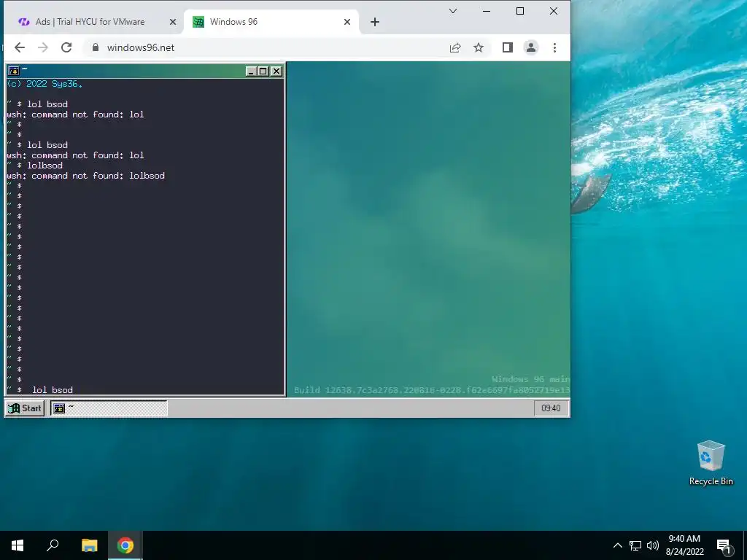Open the volume speaker tray icon
Screen dimensions: 747x560
653,545
